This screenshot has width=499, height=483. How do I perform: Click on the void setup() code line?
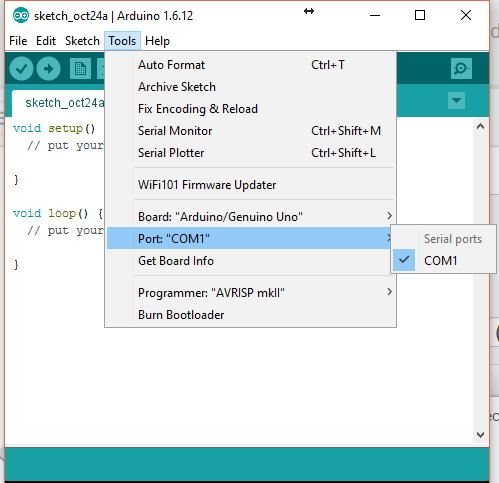[x=54, y=128]
